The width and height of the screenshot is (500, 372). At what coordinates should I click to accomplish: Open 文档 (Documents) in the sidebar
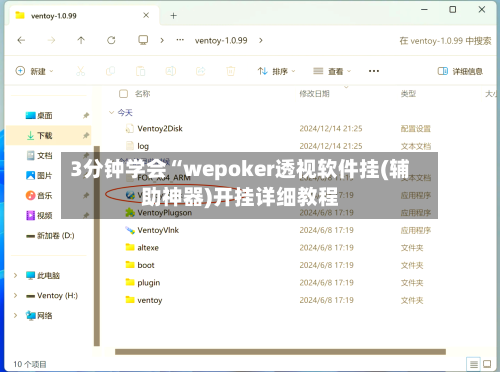(x=39, y=155)
